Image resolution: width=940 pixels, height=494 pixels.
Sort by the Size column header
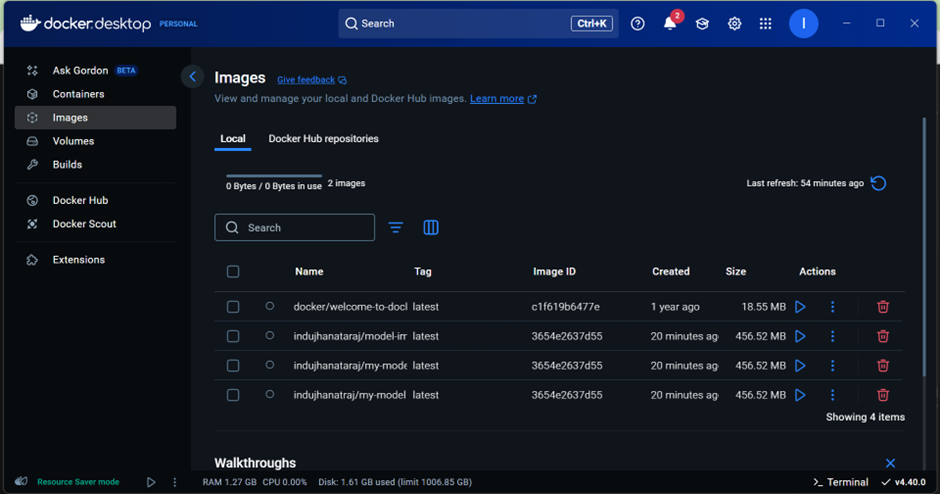[736, 272]
